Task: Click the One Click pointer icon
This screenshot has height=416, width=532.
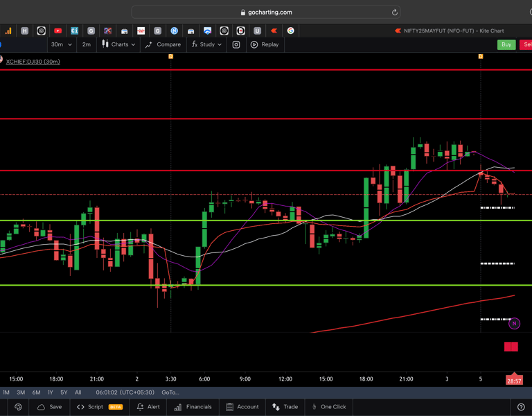Action: [x=314, y=407]
